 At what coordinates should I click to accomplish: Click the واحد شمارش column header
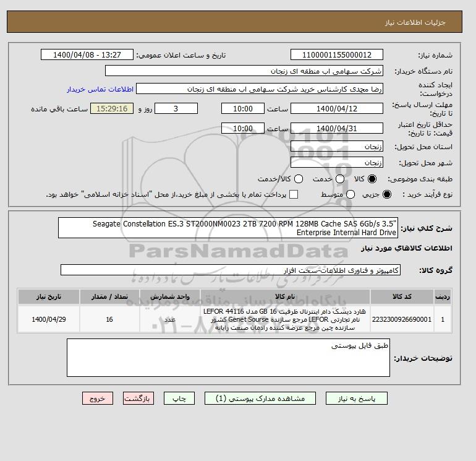point(170,296)
